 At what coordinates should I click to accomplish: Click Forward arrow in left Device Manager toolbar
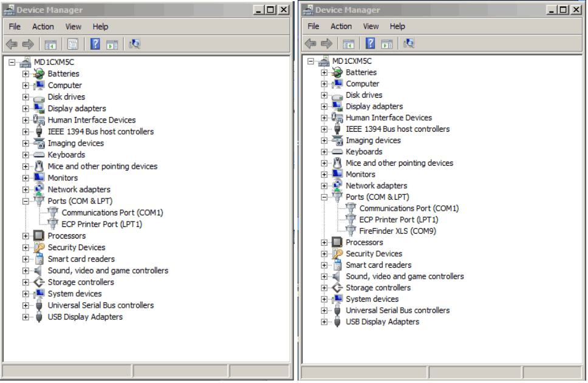(28, 44)
